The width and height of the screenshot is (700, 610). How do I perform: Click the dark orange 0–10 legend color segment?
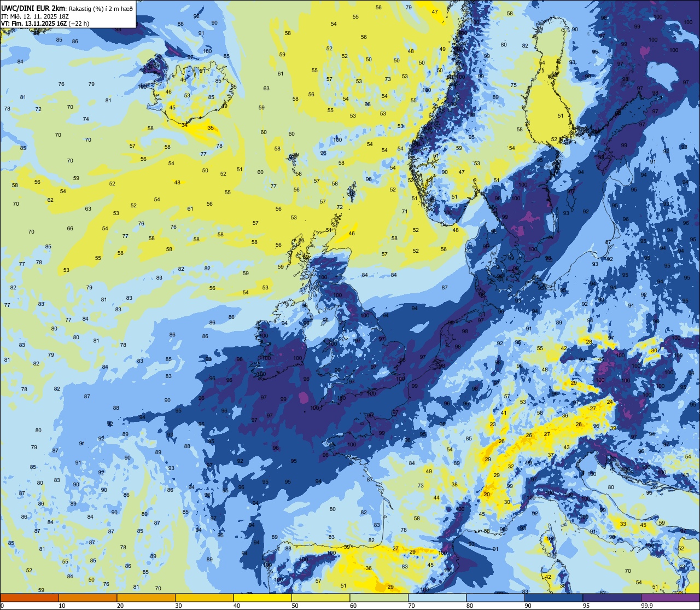pyautogui.click(x=30, y=597)
